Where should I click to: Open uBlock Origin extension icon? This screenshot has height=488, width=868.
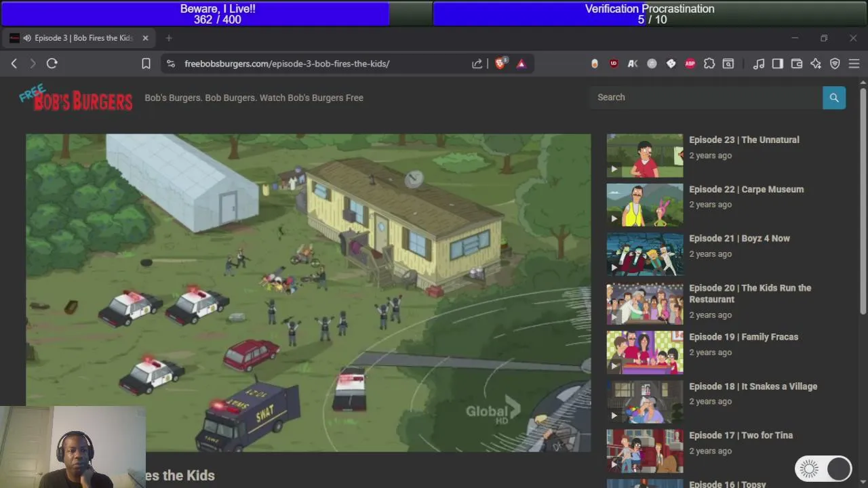coord(614,63)
